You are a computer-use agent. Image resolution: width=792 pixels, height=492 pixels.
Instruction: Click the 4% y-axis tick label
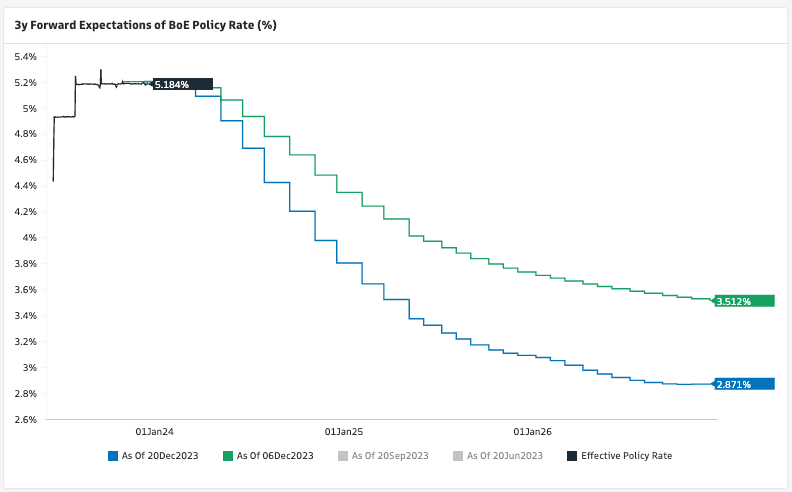pos(29,238)
